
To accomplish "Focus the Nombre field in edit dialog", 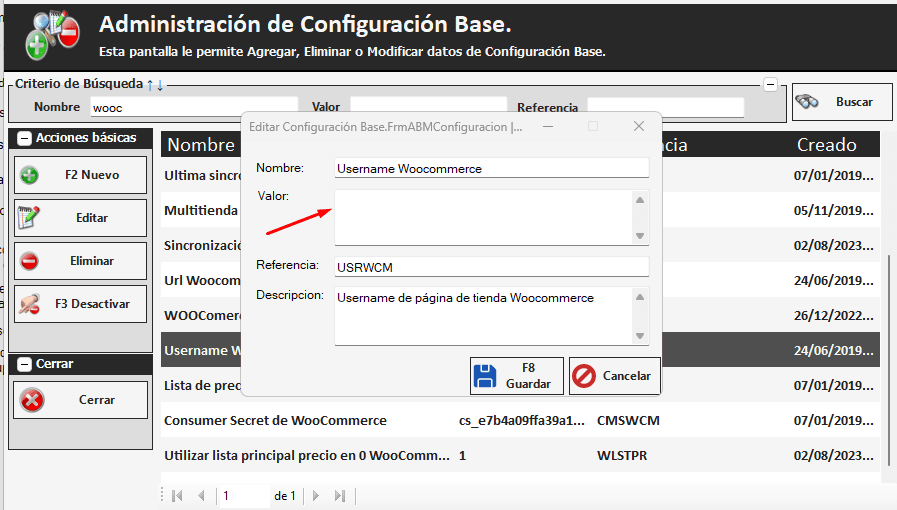I will [x=491, y=169].
